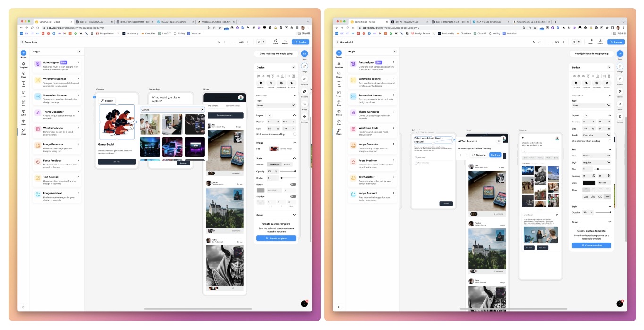Screen dimensions: 644x330
Task: Click the Gaming image search field
Action: [x=170, y=109]
